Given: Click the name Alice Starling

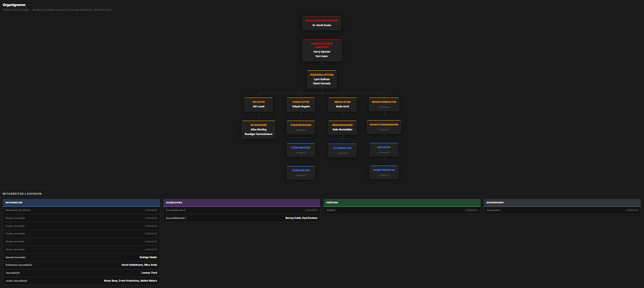Looking at the screenshot, I should [x=259, y=129].
